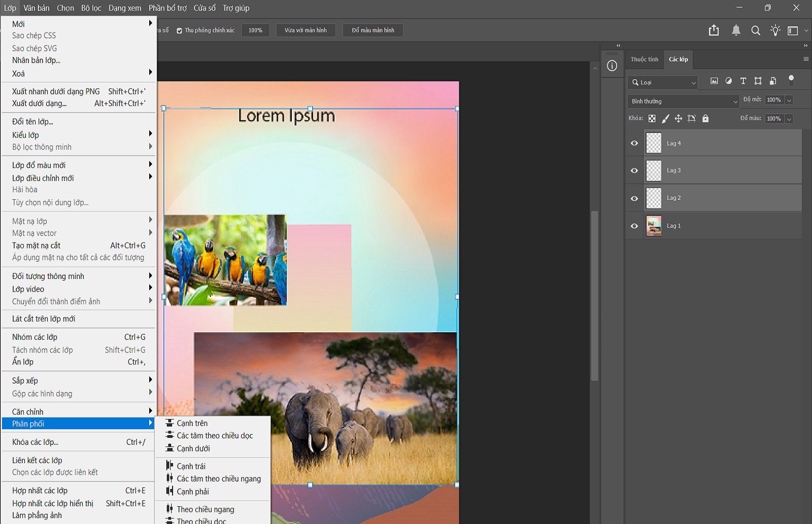Switch to the Thuộc tính tab
The image size is (812, 524).
click(x=644, y=59)
